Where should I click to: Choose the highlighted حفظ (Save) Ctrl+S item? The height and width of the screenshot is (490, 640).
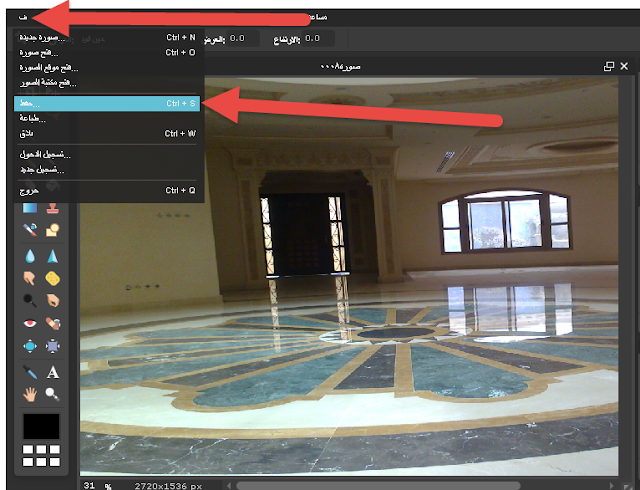107,103
